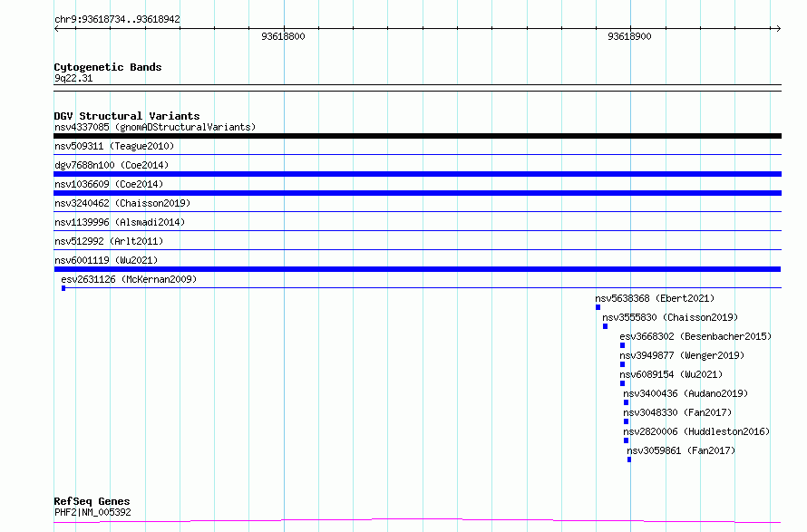The width and height of the screenshot is (807, 532).
Task: Open variant nsv6089154 (Wu2021)
Action: (671, 374)
